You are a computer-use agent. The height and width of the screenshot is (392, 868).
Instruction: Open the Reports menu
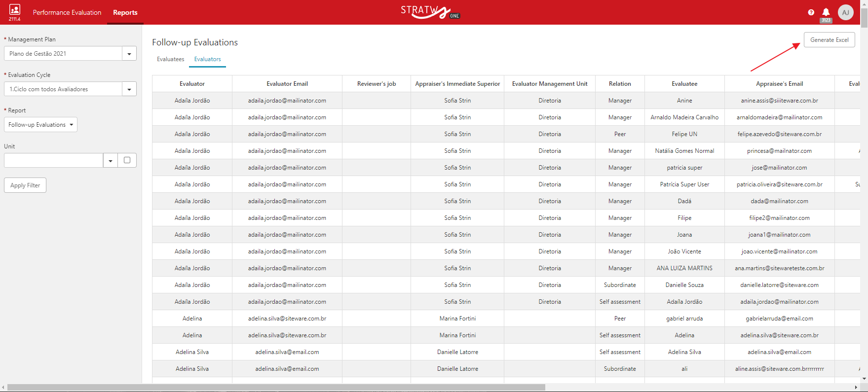(125, 12)
